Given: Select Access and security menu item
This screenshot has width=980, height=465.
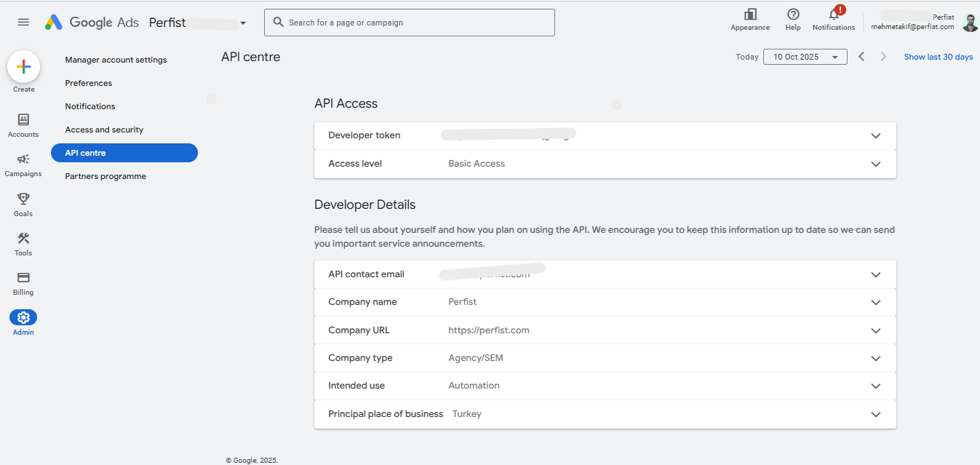Looking at the screenshot, I should pyautogui.click(x=104, y=130).
